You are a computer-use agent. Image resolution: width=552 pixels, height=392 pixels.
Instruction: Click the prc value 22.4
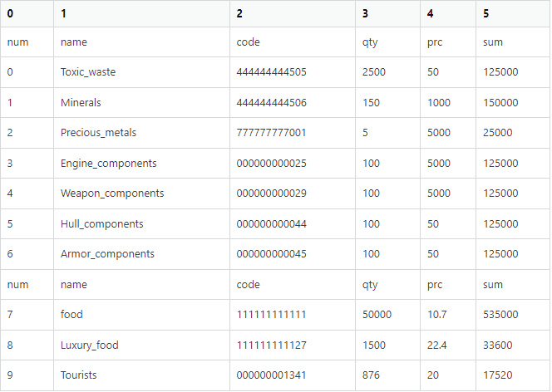point(437,345)
